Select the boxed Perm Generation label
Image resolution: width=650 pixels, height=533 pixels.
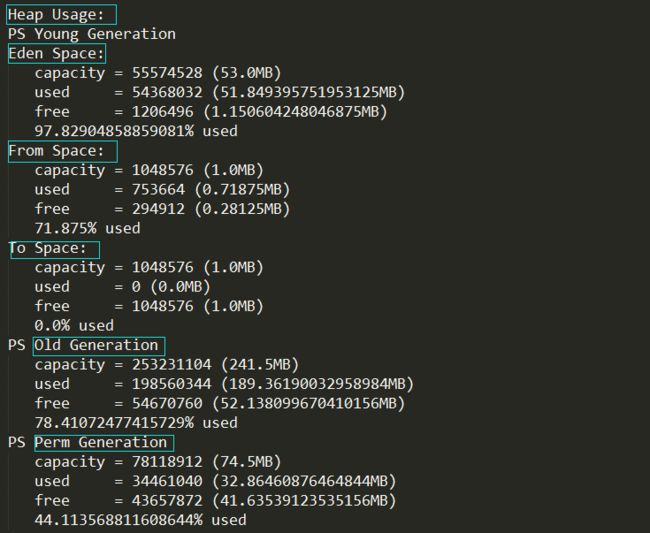click(104, 443)
